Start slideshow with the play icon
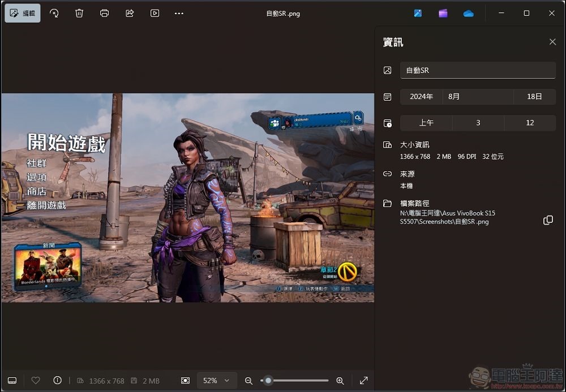The height and width of the screenshot is (392, 566). (x=155, y=14)
